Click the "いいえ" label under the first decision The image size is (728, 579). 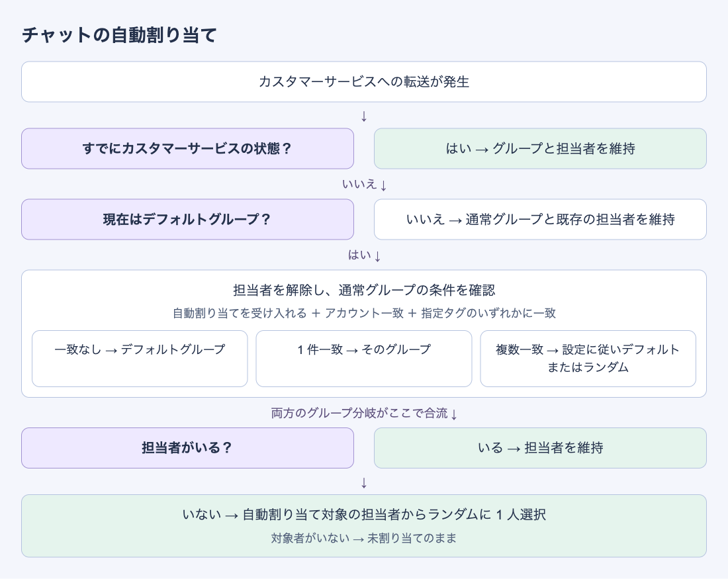pos(359,185)
